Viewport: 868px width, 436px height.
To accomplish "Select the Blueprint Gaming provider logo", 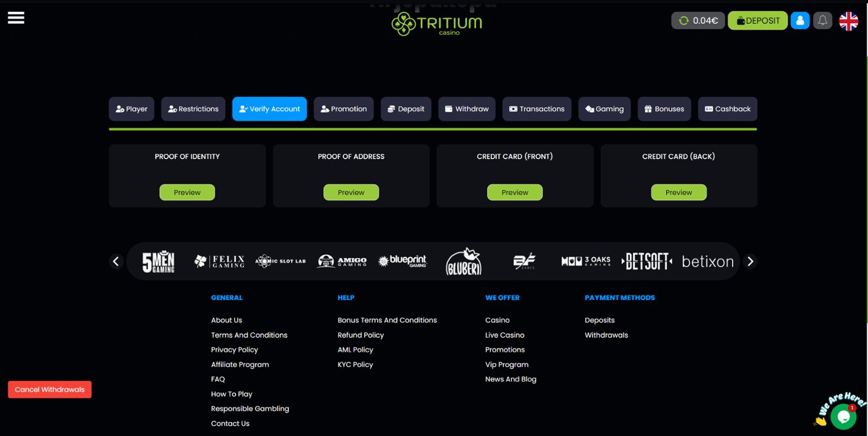I will (x=403, y=261).
